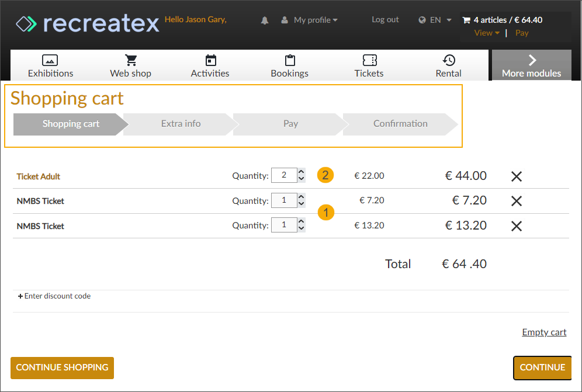Open the Rental clock icon
Screen dimensions: 582x392
[448, 60]
